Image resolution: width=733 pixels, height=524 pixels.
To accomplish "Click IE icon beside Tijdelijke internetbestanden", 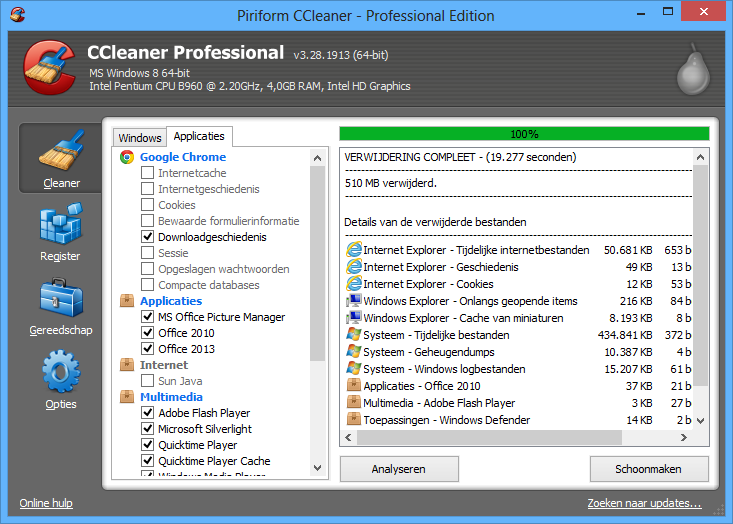I will [354, 250].
